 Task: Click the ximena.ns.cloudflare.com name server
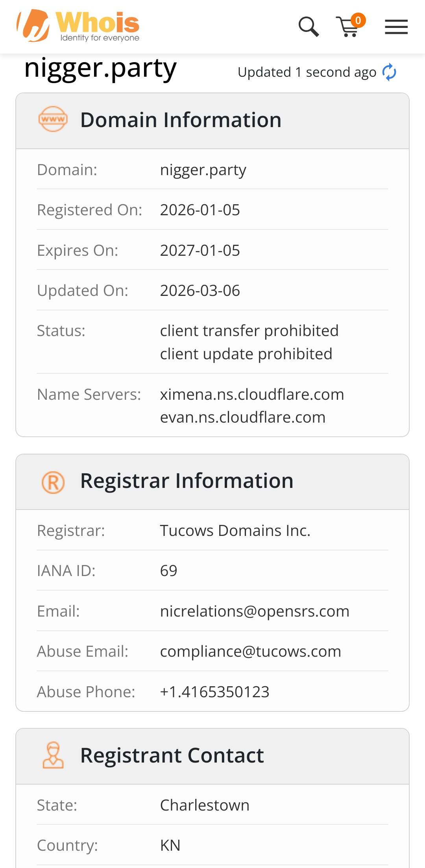pos(252,394)
